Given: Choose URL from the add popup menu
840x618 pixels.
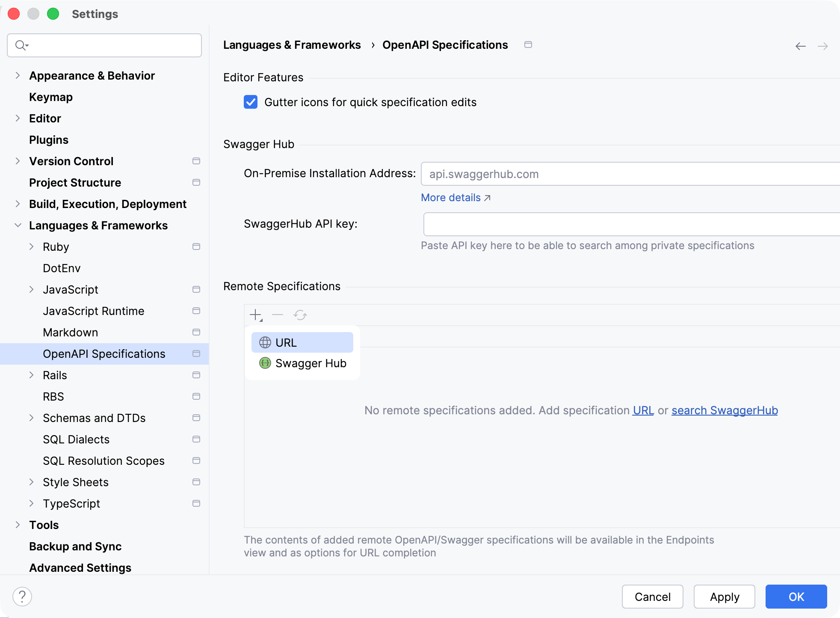Looking at the screenshot, I should pyautogui.click(x=302, y=342).
